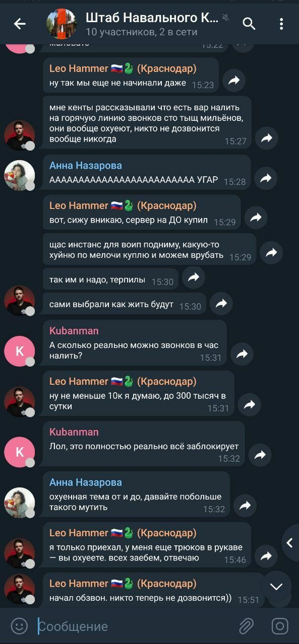
Task: Forward the 'так им и надо' message
Action: click(194, 277)
